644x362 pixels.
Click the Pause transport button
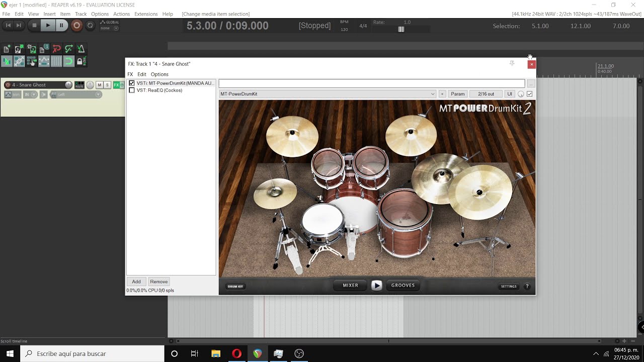[x=61, y=25]
